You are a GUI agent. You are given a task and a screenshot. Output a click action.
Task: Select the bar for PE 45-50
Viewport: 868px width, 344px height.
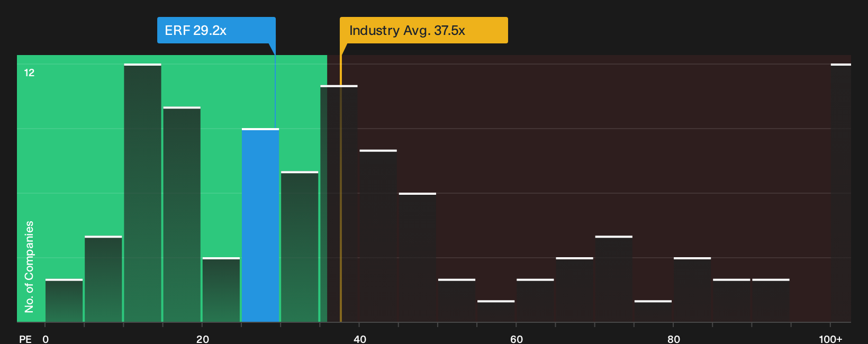[418, 257]
